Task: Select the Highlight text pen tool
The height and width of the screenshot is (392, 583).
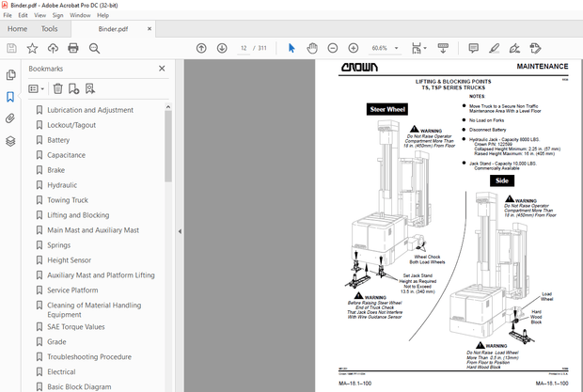Action: pos(494,48)
